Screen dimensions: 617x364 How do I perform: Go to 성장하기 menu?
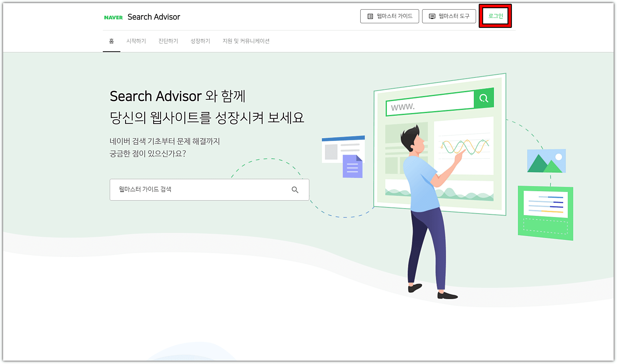pos(200,41)
